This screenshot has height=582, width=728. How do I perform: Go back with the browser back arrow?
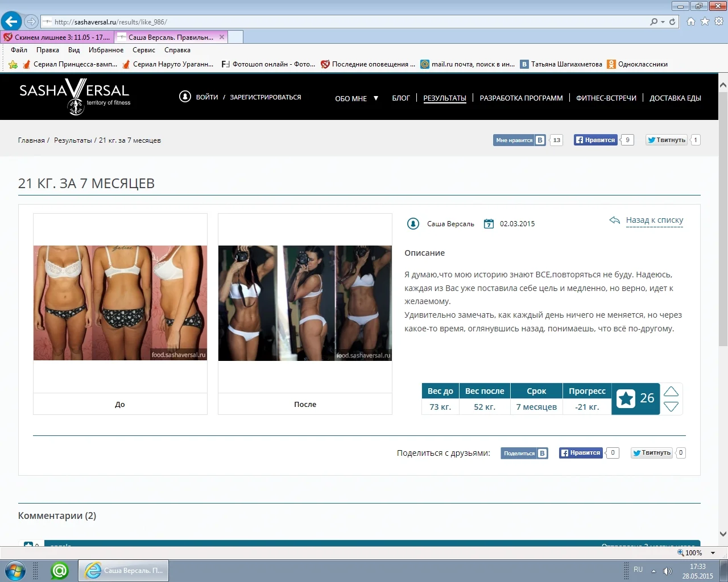click(11, 22)
